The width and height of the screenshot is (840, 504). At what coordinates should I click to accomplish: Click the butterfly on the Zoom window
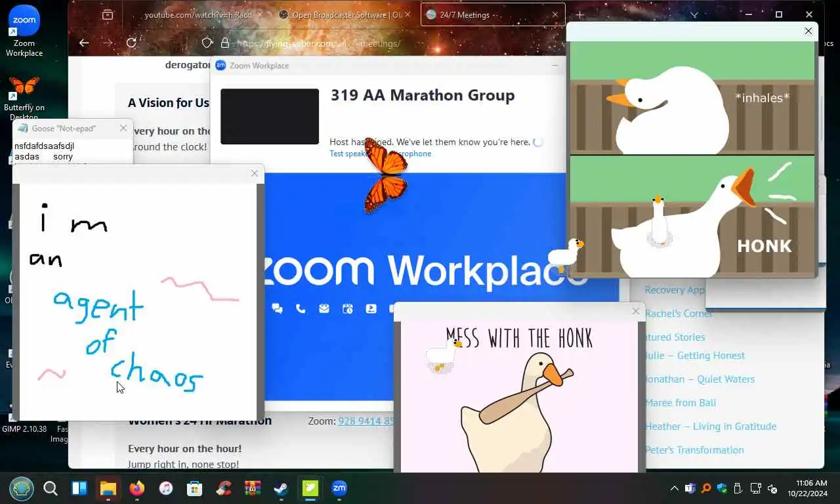(x=386, y=175)
